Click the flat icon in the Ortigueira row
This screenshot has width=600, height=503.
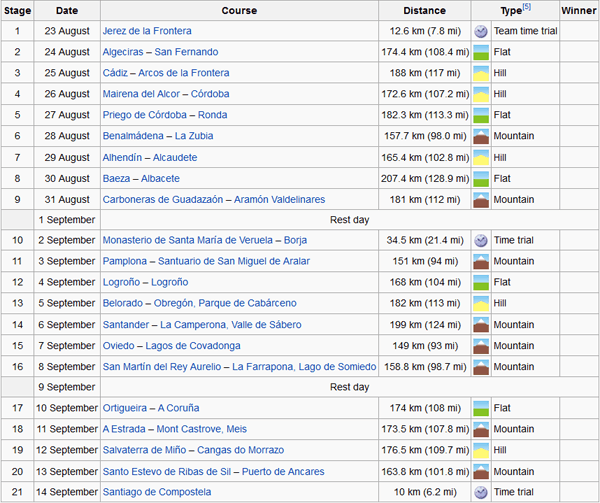click(x=481, y=408)
